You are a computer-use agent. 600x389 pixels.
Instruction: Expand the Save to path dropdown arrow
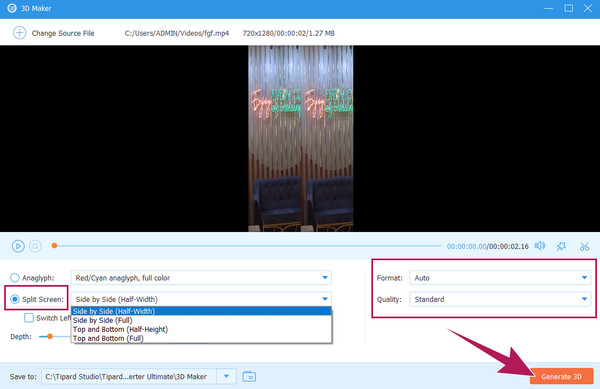226,376
